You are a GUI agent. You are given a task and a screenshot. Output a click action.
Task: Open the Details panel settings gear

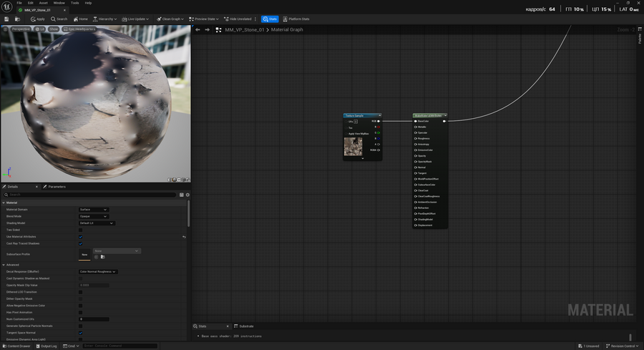(187, 195)
